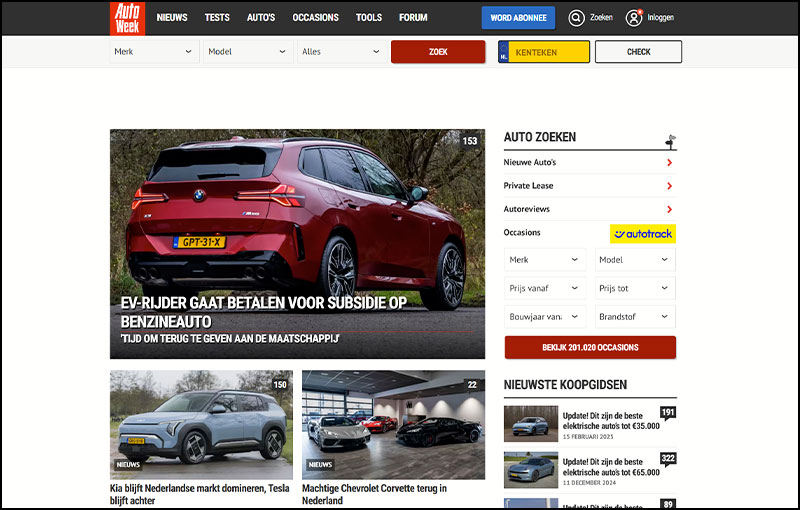The height and width of the screenshot is (510, 800).
Task: Open the Occasions menu
Action: pos(315,18)
